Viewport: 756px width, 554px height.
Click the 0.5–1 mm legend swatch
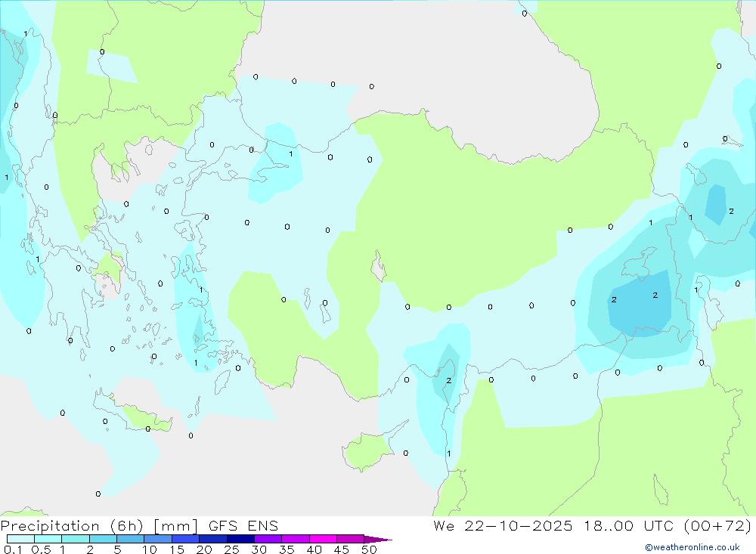tap(48, 539)
